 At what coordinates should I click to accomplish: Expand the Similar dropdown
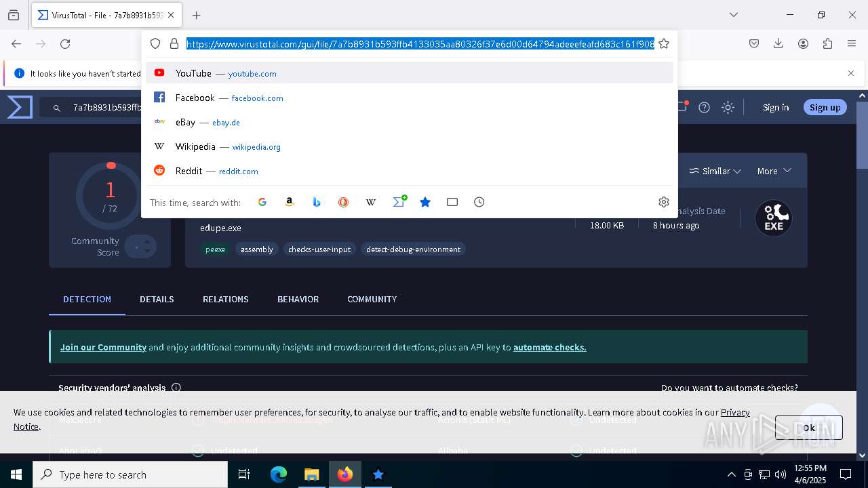(715, 171)
